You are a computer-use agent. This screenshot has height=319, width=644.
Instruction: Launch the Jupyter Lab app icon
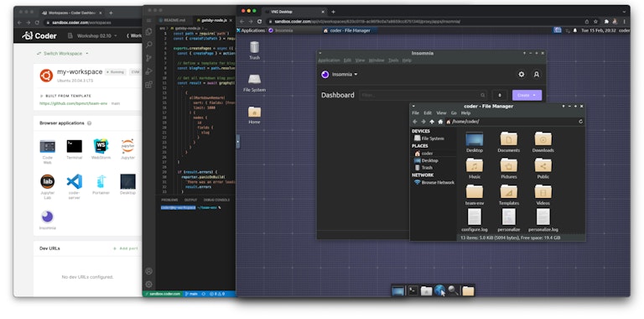(x=47, y=181)
